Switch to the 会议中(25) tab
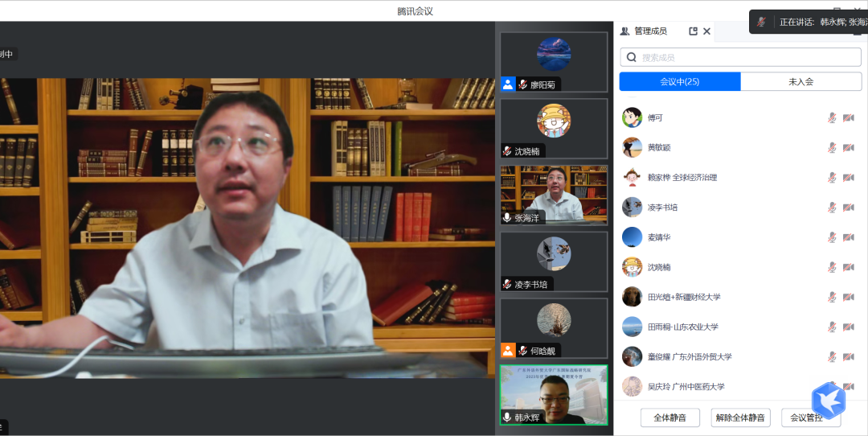This screenshot has height=436, width=868. coord(679,82)
